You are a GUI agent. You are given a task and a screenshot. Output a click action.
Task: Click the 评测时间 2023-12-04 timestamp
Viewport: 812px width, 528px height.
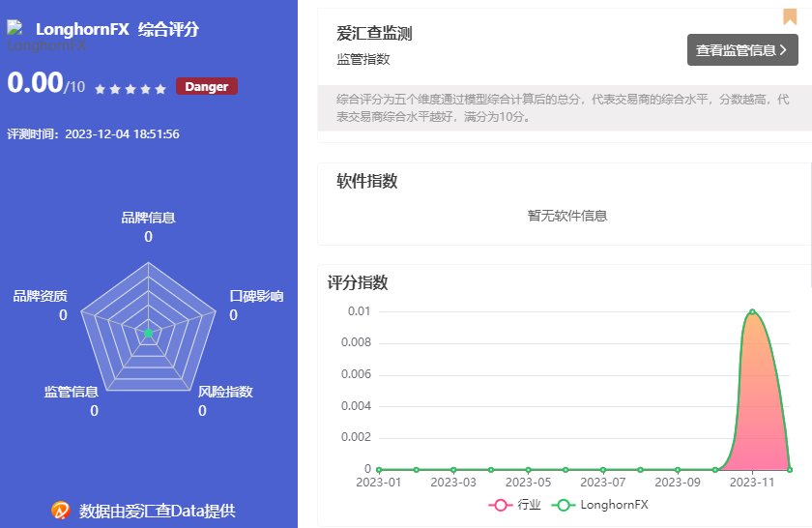pyautogui.click(x=93, y=134)
